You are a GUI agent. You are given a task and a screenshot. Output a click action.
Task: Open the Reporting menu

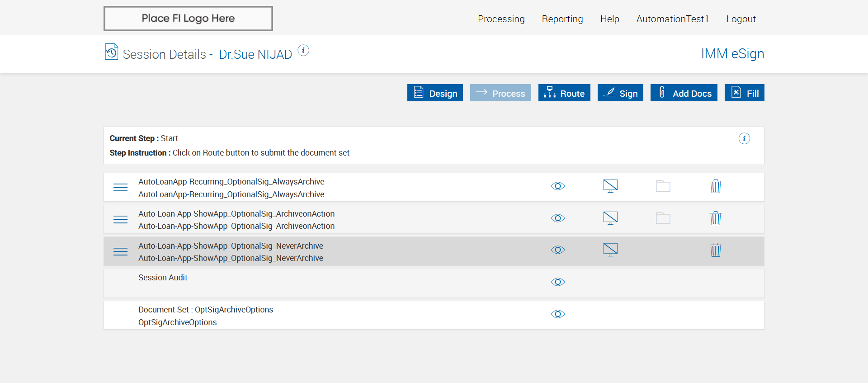point(562,19)
